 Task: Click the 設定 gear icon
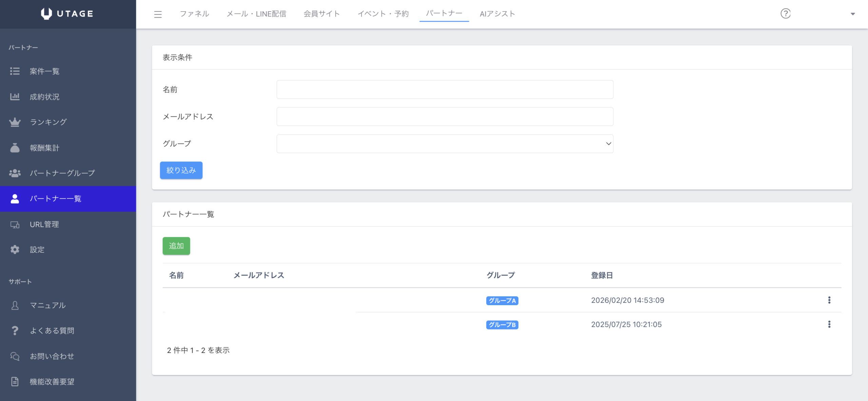click(15, 250)
